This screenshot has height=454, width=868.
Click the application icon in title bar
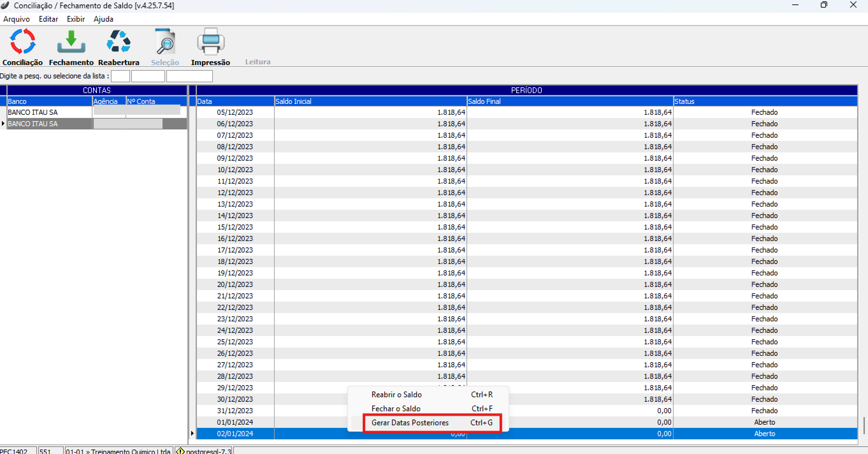pos(5,5)
